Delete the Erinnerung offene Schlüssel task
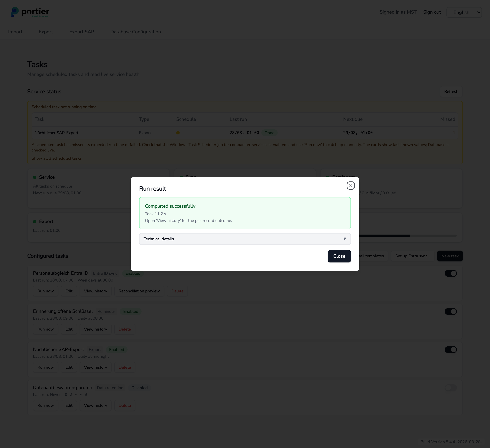 tap(125, 329)
